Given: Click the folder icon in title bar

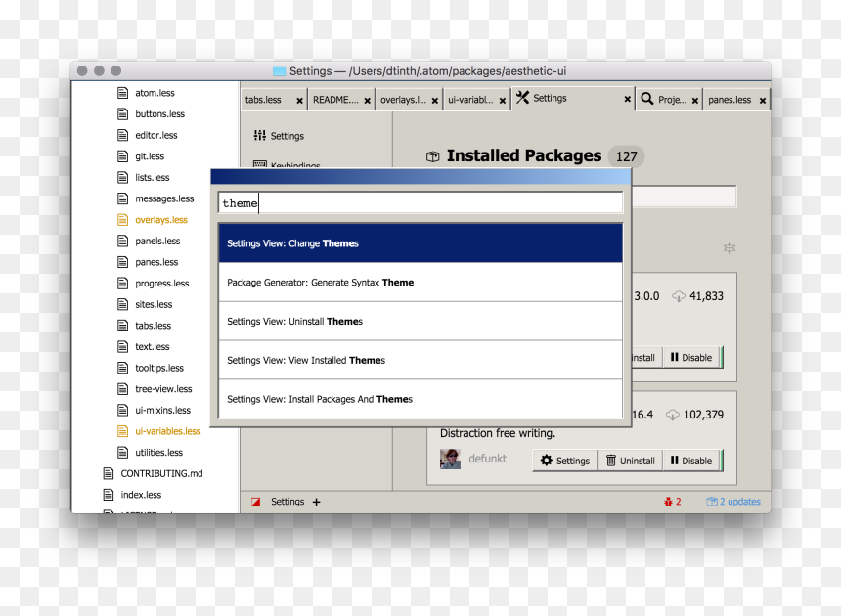Looking at the screenshot, I should click(x=279, y=70).
